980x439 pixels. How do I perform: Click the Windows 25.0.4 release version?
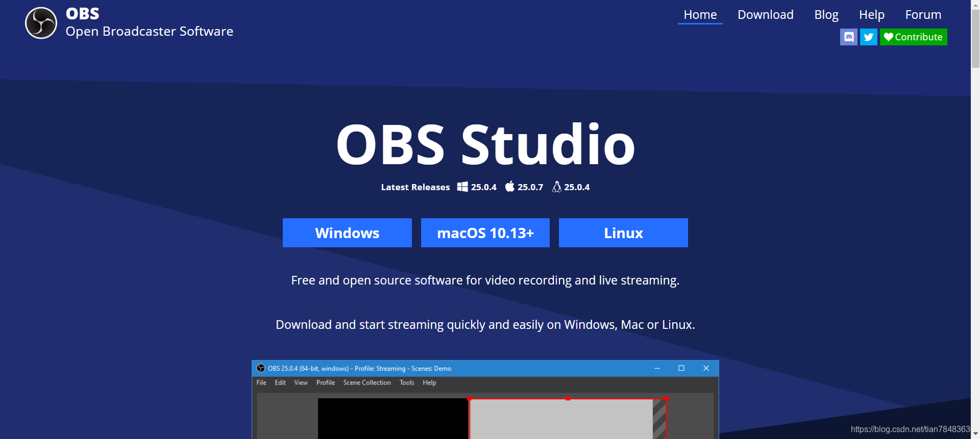coord(484,187)
